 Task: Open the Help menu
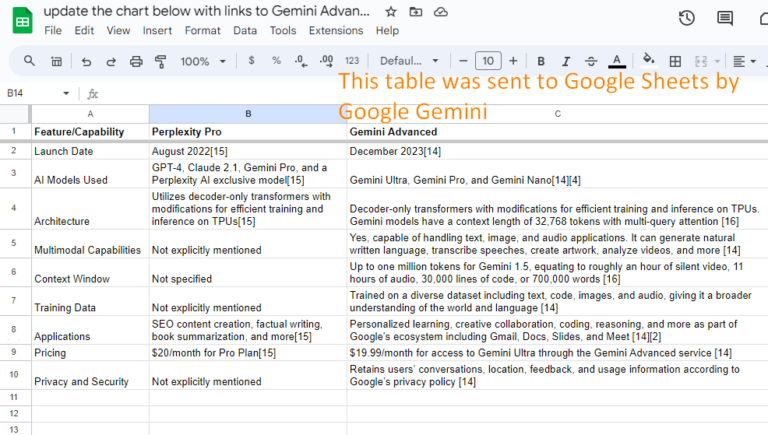(387, 30)
